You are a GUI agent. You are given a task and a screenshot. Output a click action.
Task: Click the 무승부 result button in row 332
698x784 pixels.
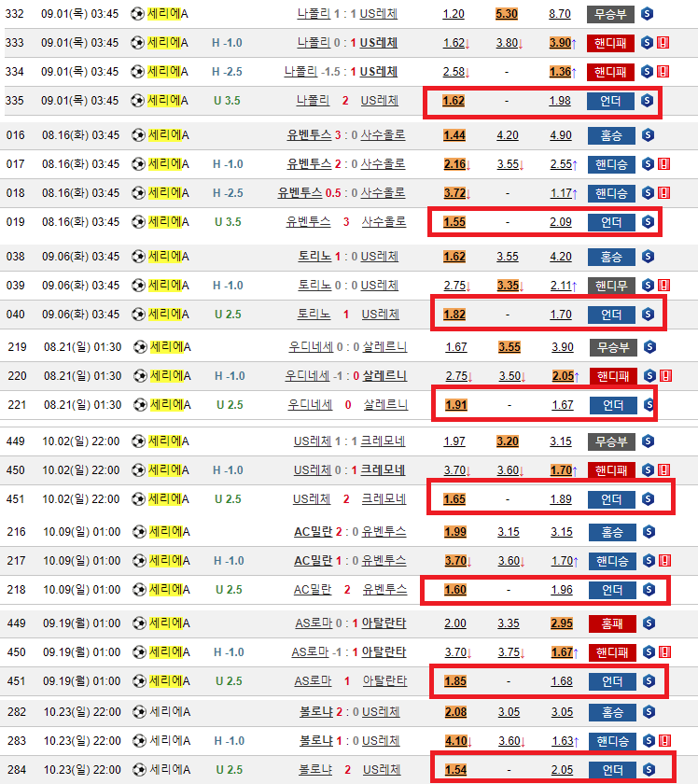[x=611, y=14]
